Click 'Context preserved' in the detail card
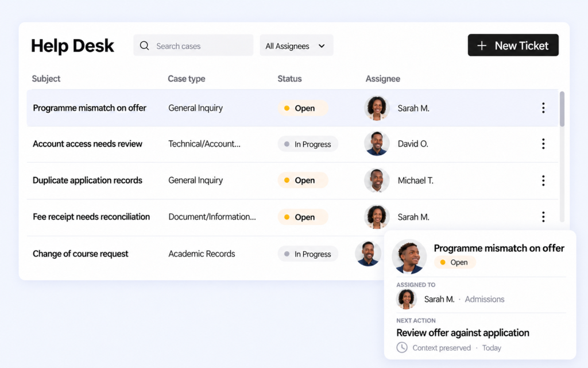Viewport: 588px width, 368px height. click(442, 348)
